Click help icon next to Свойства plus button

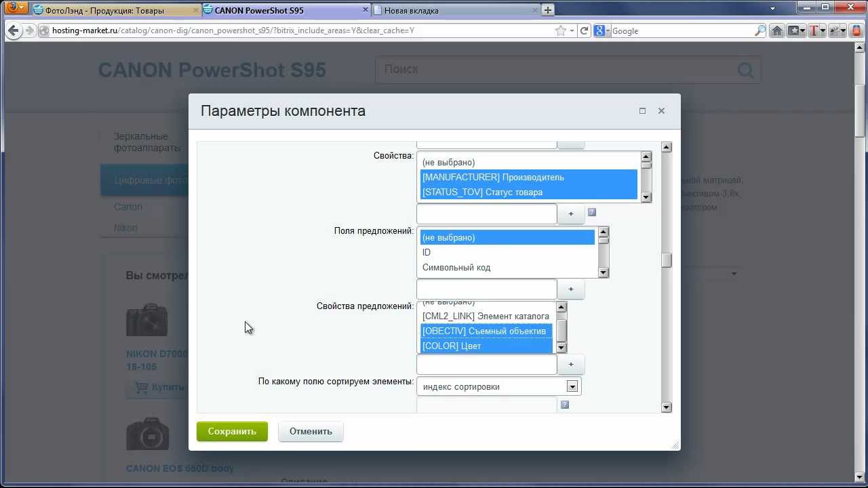click(592, 212)
